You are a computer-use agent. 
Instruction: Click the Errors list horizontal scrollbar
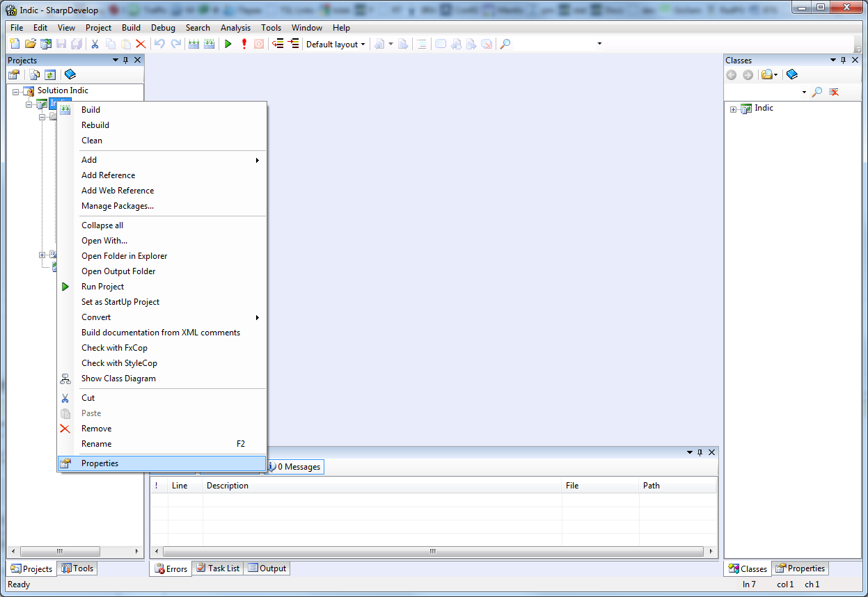pyautogui.click(x=432, y=551)
